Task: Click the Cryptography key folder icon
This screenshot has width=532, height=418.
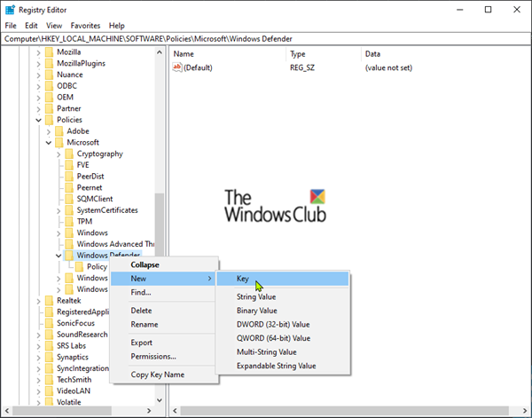Action: pos(69,154)
